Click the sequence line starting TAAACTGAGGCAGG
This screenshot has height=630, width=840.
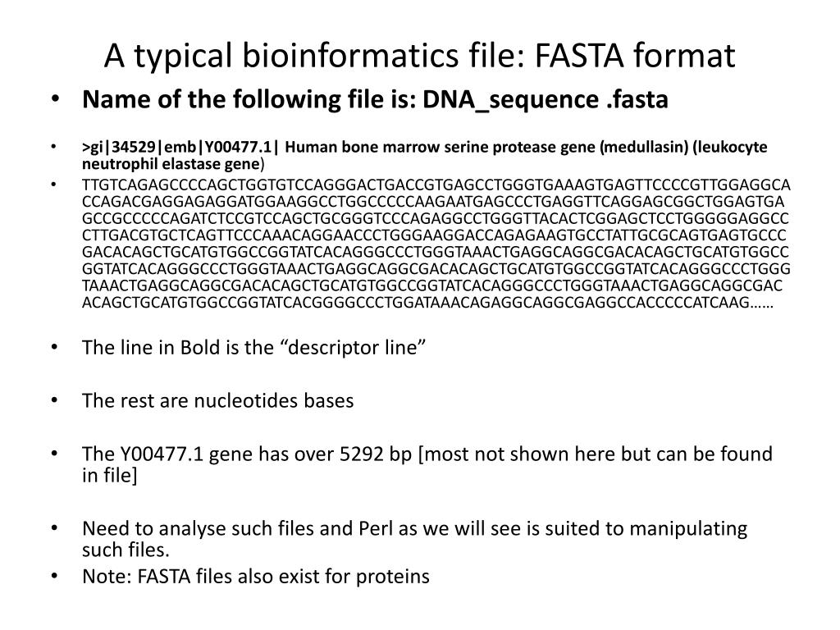pyautogui.click(x=432, y=285)
